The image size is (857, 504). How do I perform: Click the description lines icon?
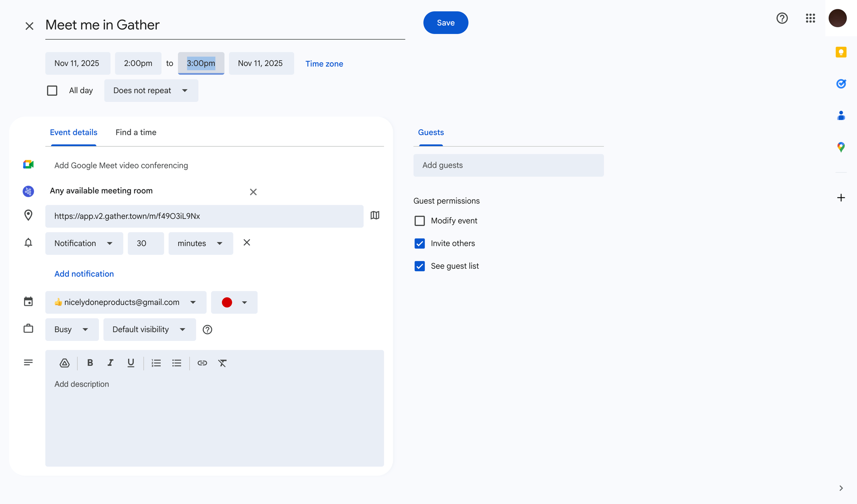click(28, 363)
